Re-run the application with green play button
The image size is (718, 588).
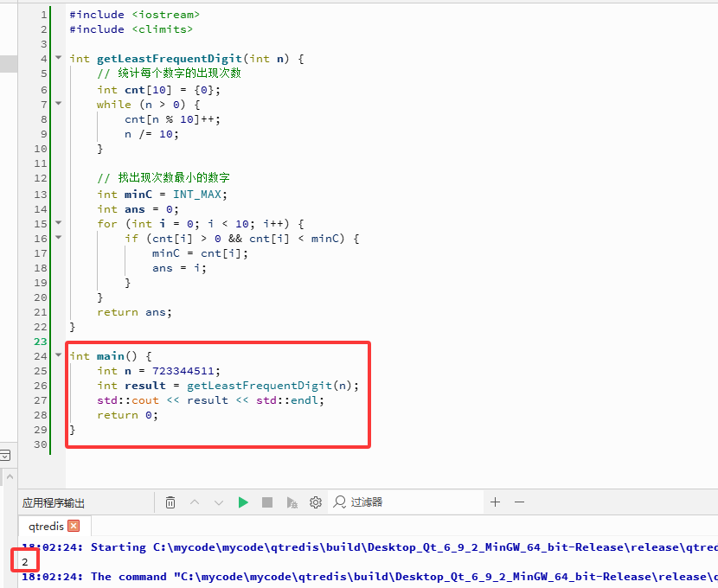243,502
